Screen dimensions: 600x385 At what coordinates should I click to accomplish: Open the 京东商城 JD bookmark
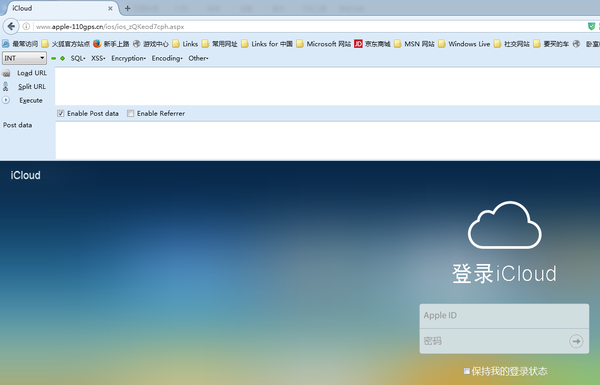tap(372, 44)
